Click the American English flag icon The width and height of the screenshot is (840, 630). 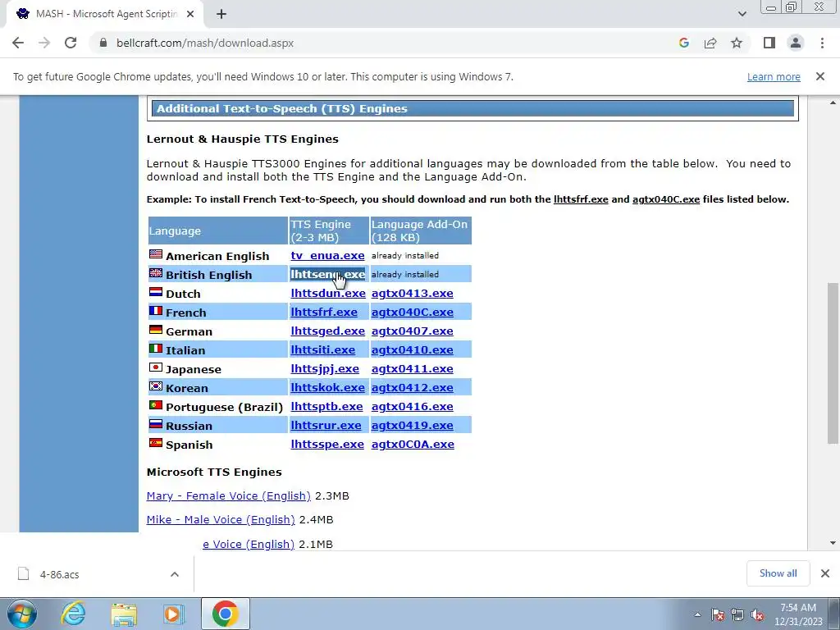[155, 254]
